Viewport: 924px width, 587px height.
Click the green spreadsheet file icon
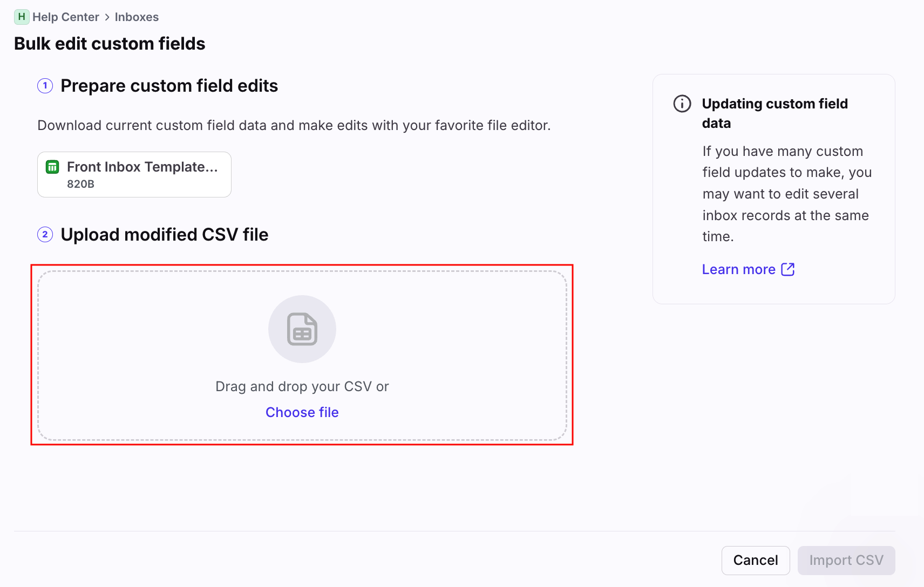click(x=52, y=167)
